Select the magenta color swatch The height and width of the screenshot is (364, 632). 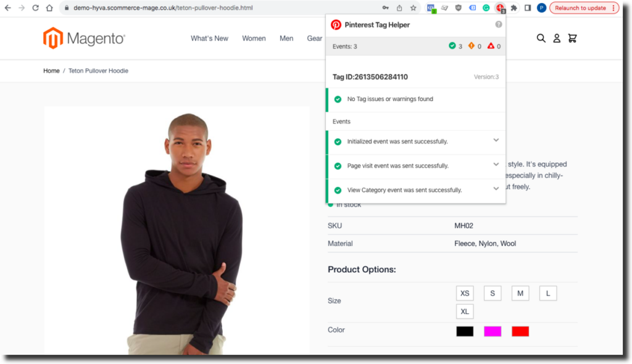[492, 331]
